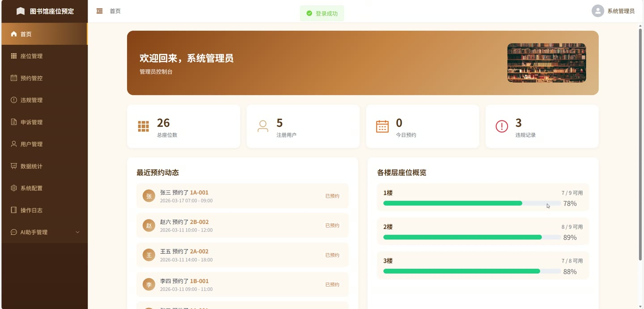Image resolution: width=644 pixels, height=309 pixels.
Task: Open 首页 in the sidebar menu
Action: pos(44,34)
